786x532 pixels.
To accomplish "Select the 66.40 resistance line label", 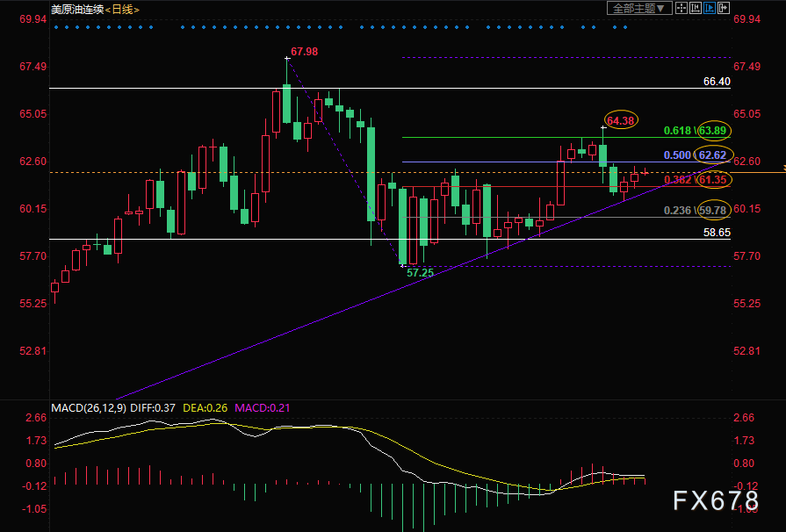I will click(717, 82).
